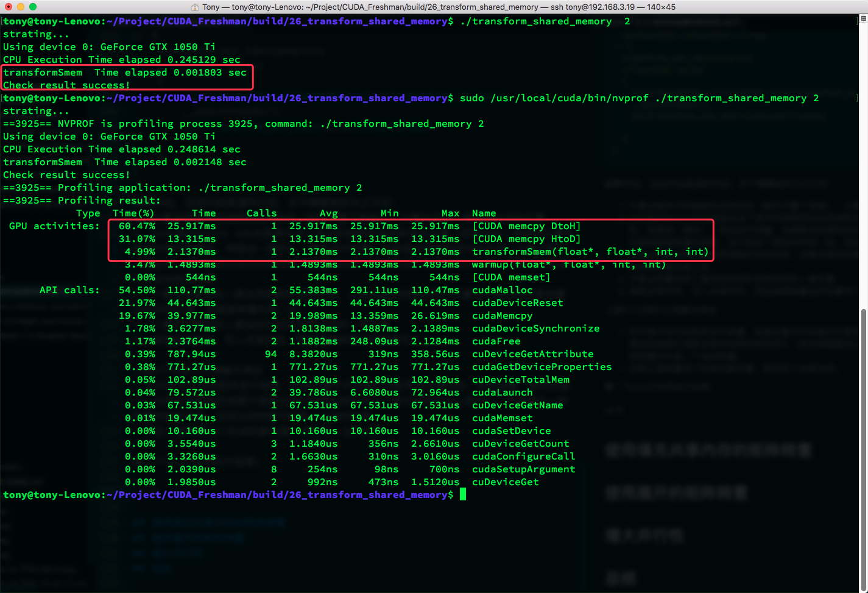Click the 'Time(%)' column header text

pyautogui.click(x=133, y=213)
